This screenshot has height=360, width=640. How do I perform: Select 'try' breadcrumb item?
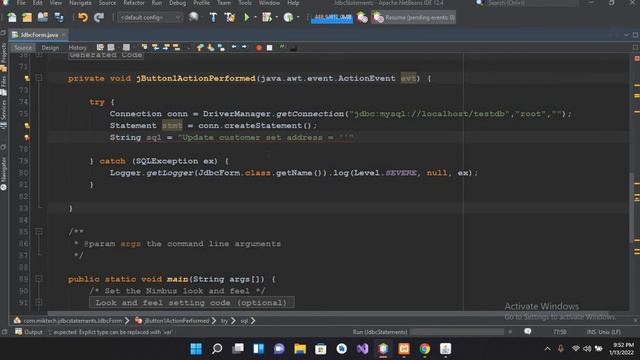tap(224, 321)
